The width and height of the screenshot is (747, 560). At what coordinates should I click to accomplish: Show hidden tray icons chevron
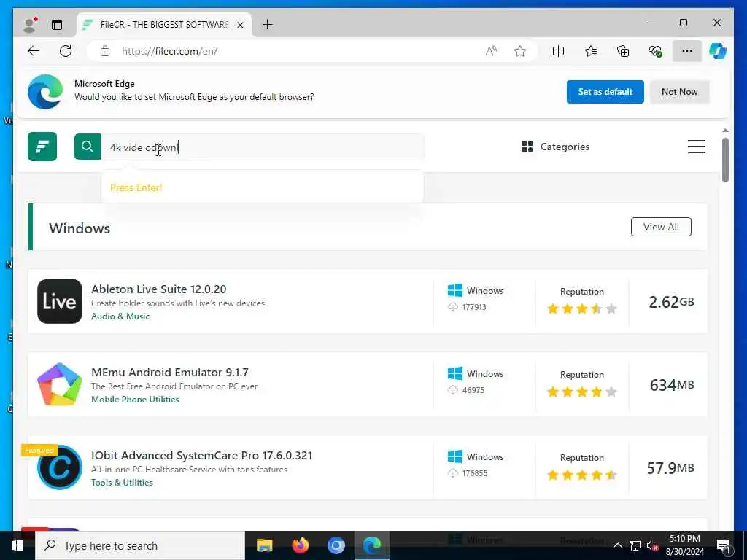coord(617,545)
